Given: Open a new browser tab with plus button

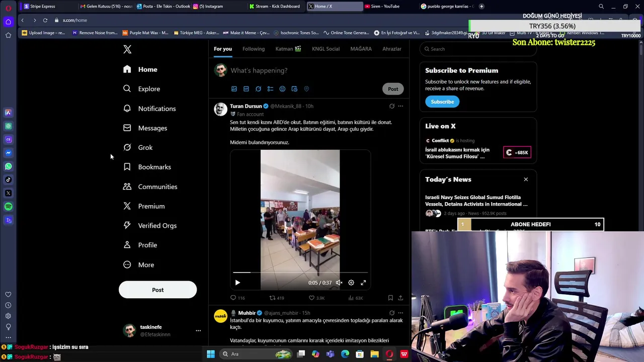Looking at the screenshot, I should coord(481,7).
